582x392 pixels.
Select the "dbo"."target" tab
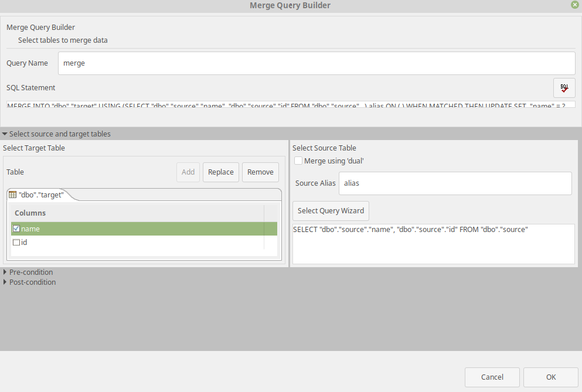[40, 195]
